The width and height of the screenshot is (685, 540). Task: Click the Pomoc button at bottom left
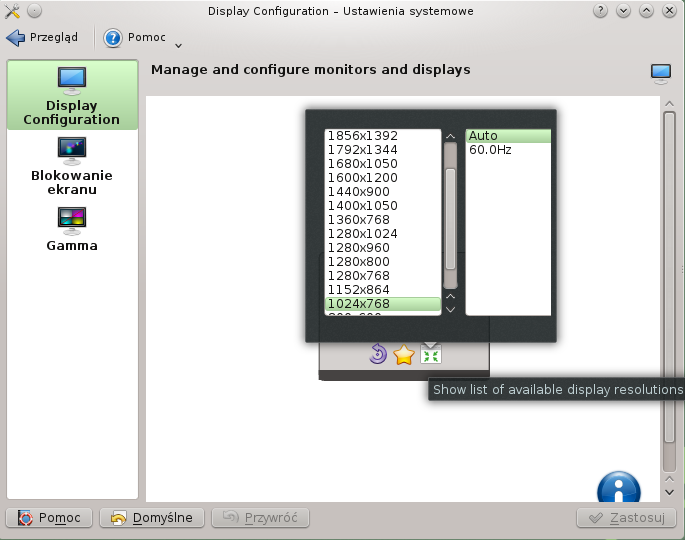click(x=50, y=518)
